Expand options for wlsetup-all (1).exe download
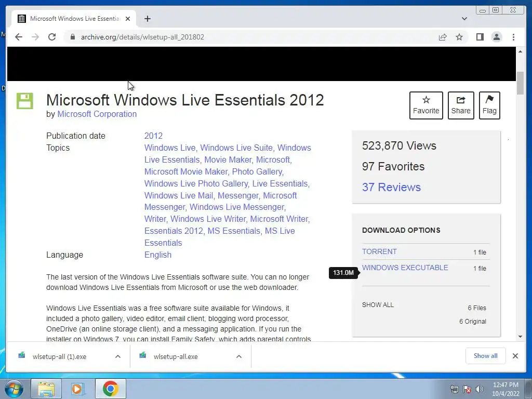This screenshot has width=532, height=399. click(x=118, y=356)
